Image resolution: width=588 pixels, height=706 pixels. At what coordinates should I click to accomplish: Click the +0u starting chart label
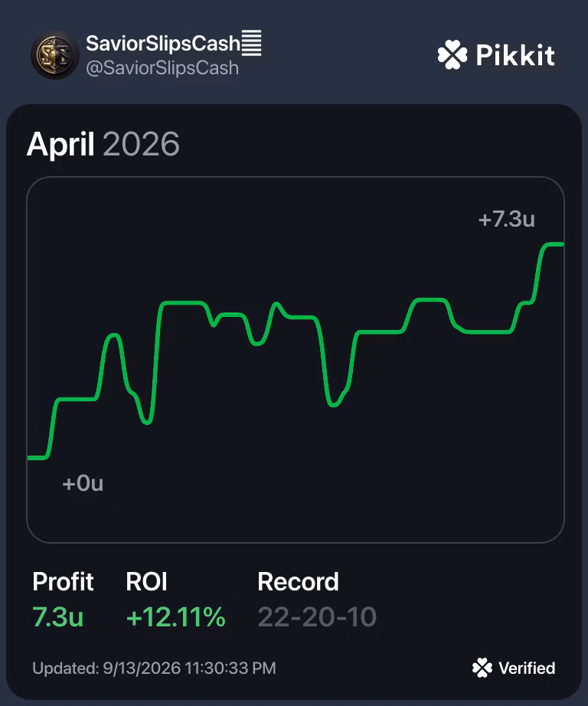(x=83, y=483)
